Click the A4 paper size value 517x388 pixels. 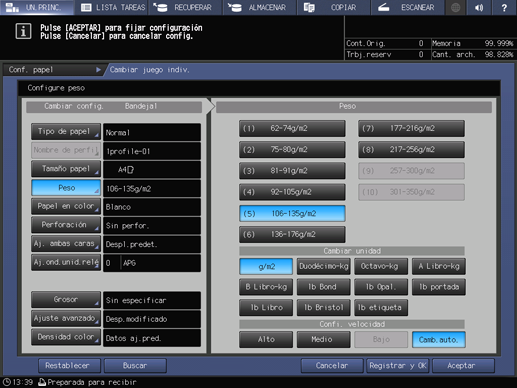(x=152, y=170)
